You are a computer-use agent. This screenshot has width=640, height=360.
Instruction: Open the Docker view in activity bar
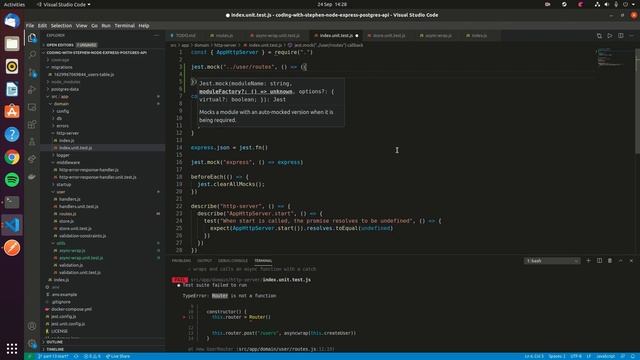[32, 176]
